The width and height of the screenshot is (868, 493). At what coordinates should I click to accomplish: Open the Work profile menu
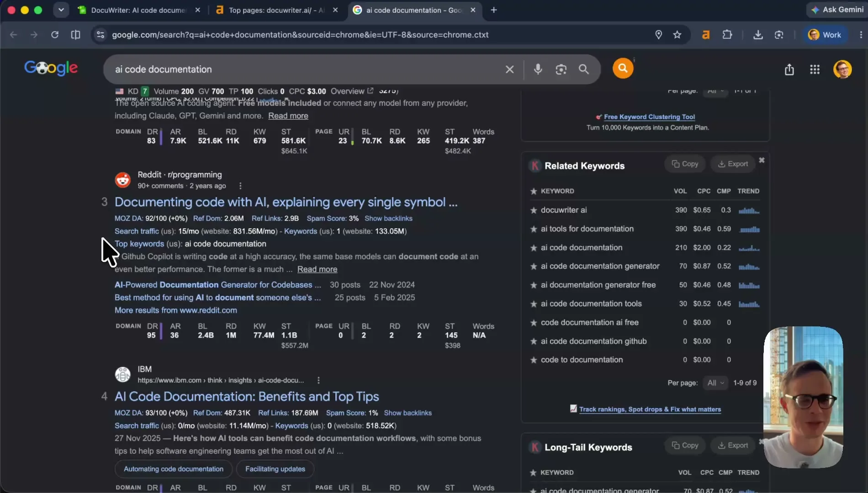pos(825,35)
